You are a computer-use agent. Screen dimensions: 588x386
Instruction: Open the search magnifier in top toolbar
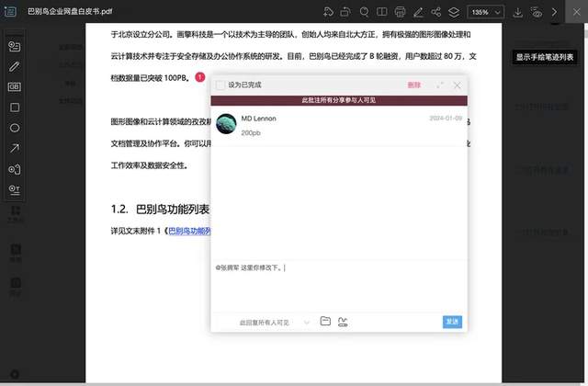364,12
